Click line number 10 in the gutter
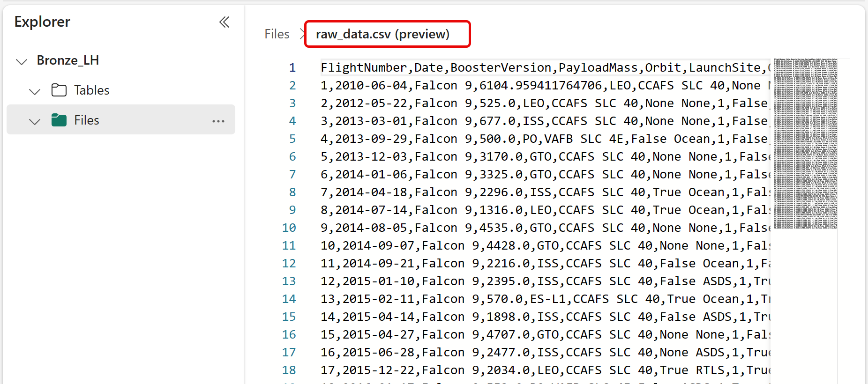 coord(289,228)
